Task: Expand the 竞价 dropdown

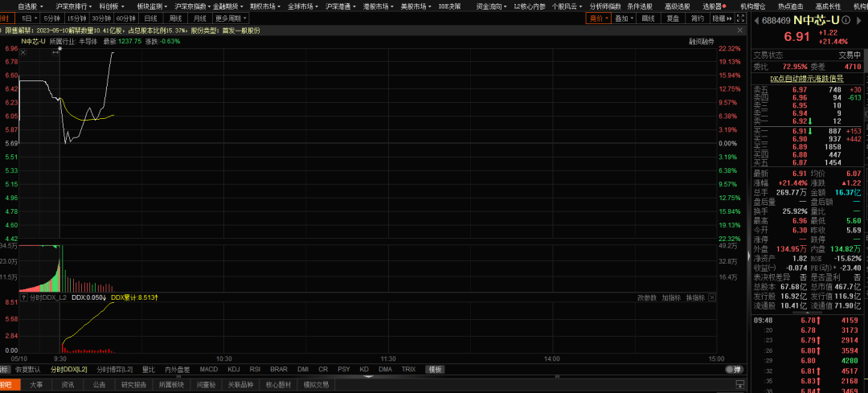Action: [x=599, y=18]
